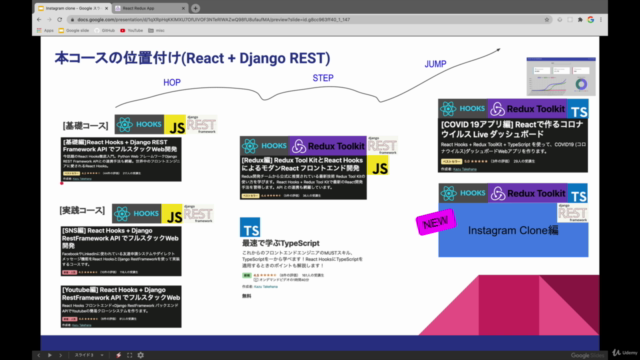Image resolution: width=640 pixels, height=360 pixels.
Task: Open the Google slide bookmark
Action: (x=74, y=31)
